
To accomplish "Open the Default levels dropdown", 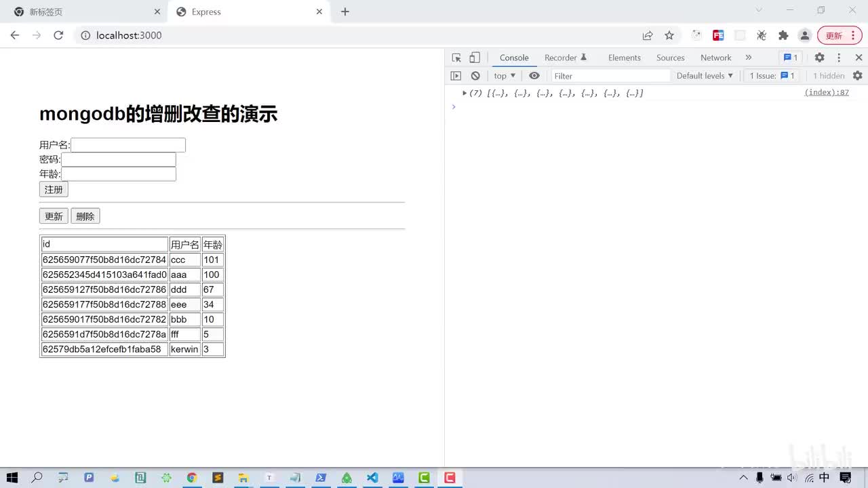I will pyautogui.click(x=705, y=76).
